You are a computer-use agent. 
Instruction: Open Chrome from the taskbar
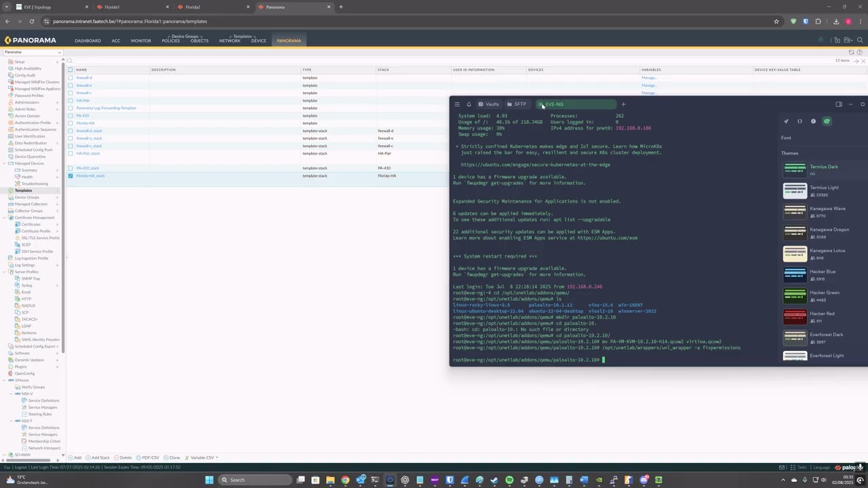point(345,480)
